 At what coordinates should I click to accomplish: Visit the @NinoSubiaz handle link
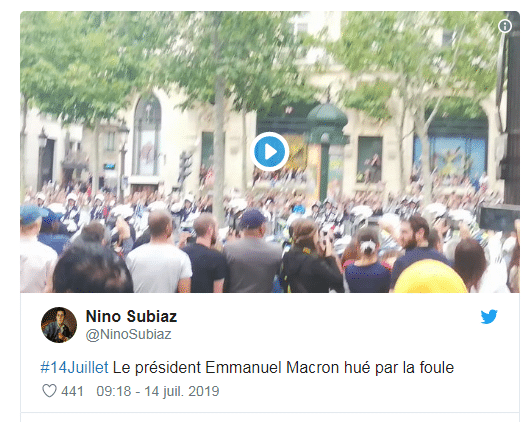click(x=128, y=334)
